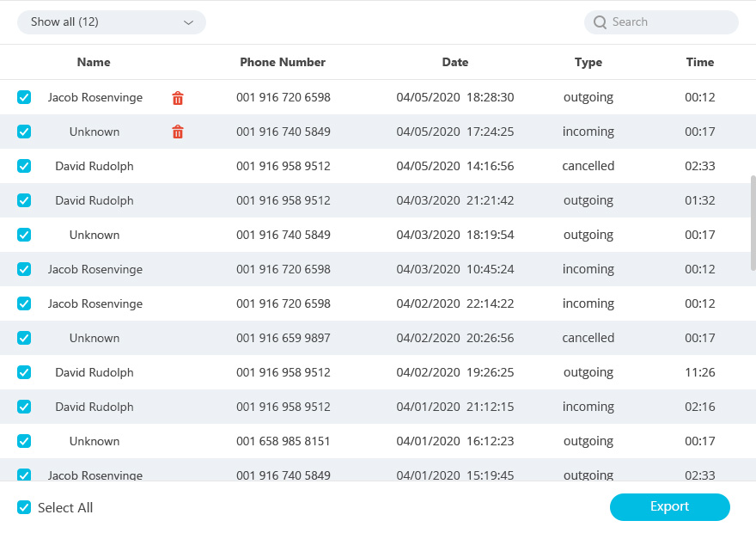
Task: Delete the Jacob Rosenvinge 18:28:30 call entry
Action: [x=178, y=98]
